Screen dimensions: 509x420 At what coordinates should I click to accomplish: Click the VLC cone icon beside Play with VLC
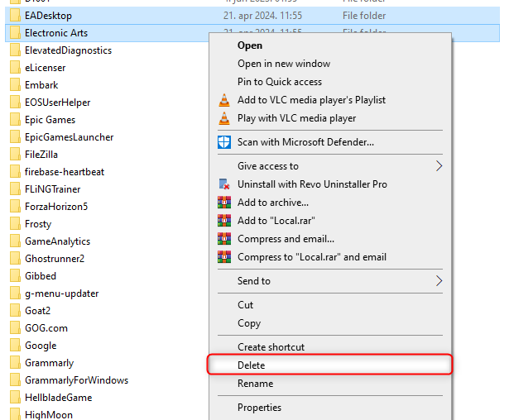(224, 118)
